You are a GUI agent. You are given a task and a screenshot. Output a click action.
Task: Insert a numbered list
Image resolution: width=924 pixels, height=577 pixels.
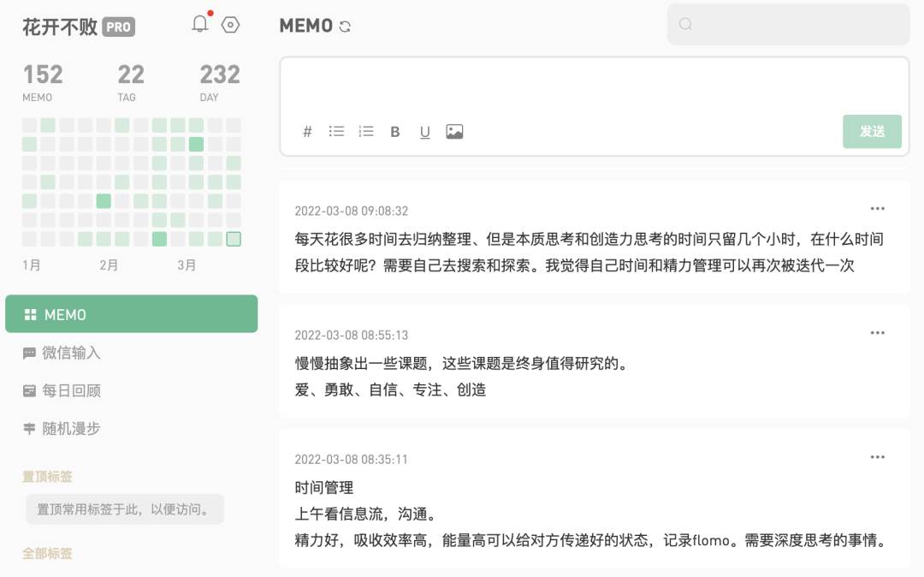pyautogui.click(x=366, y=131)
